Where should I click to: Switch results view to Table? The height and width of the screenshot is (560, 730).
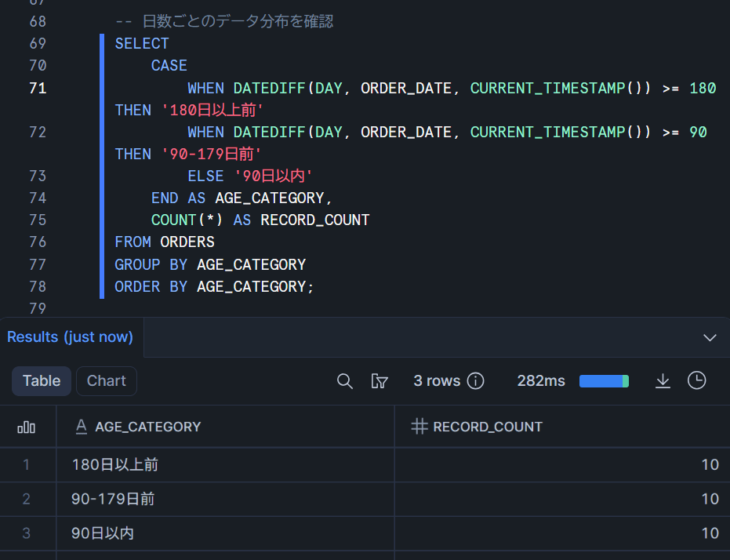[x=42, y=381]
